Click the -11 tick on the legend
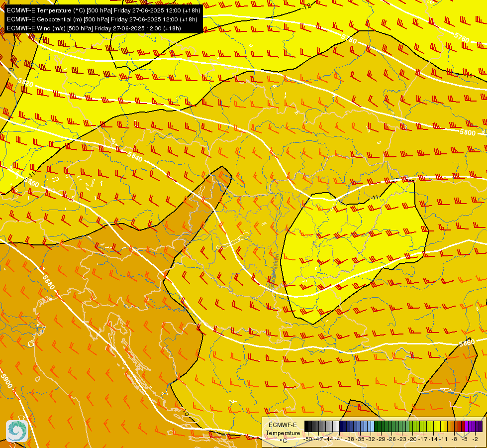The image size is (487, 448). (x=443, y=439)
